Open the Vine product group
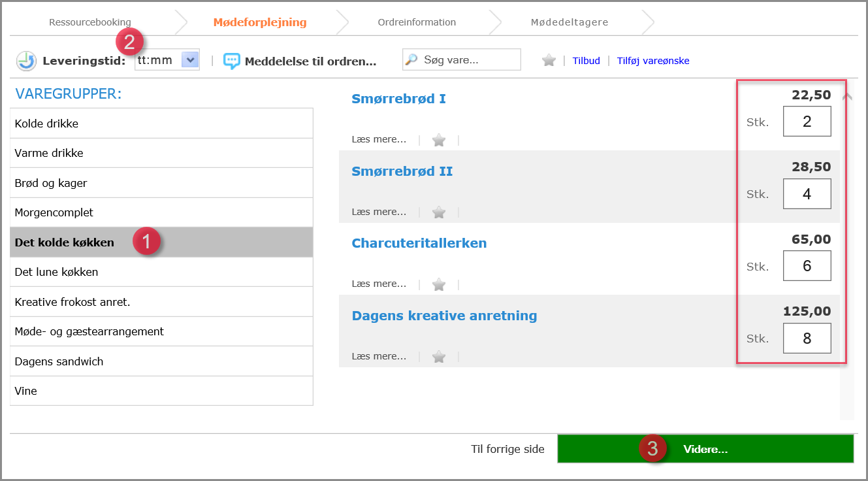Viewport: 868px width, 481px height. click(x=161, y=391)
